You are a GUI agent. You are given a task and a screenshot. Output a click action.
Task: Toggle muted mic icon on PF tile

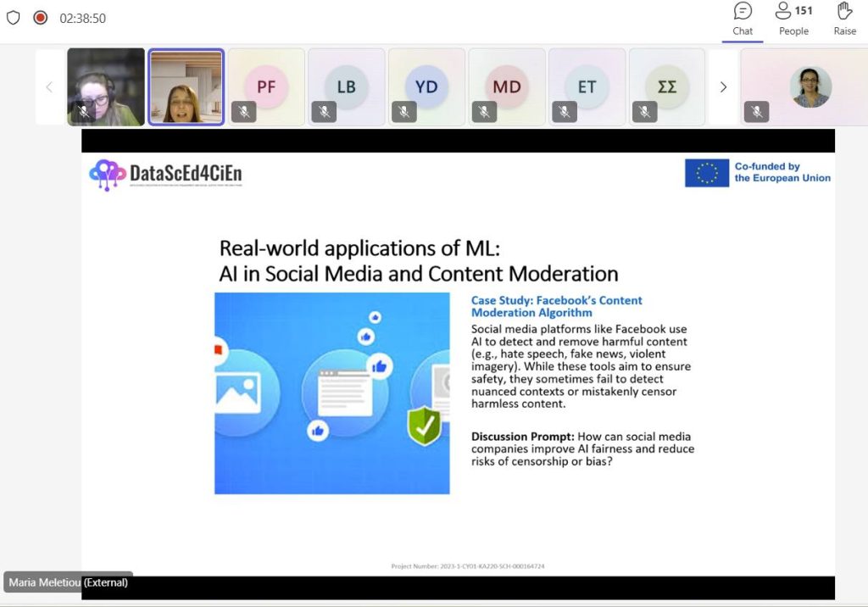(x=244, y=112)
